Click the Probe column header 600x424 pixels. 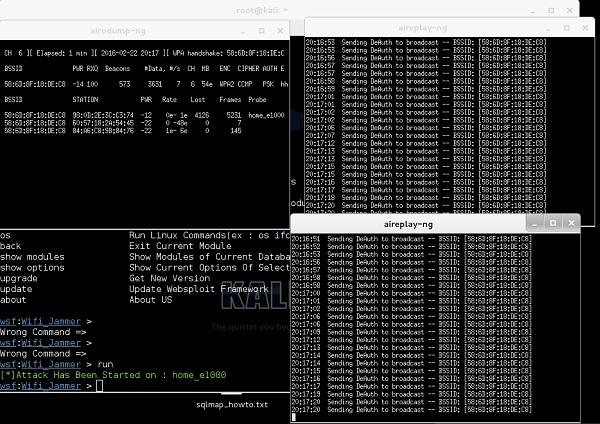(257, 99)
